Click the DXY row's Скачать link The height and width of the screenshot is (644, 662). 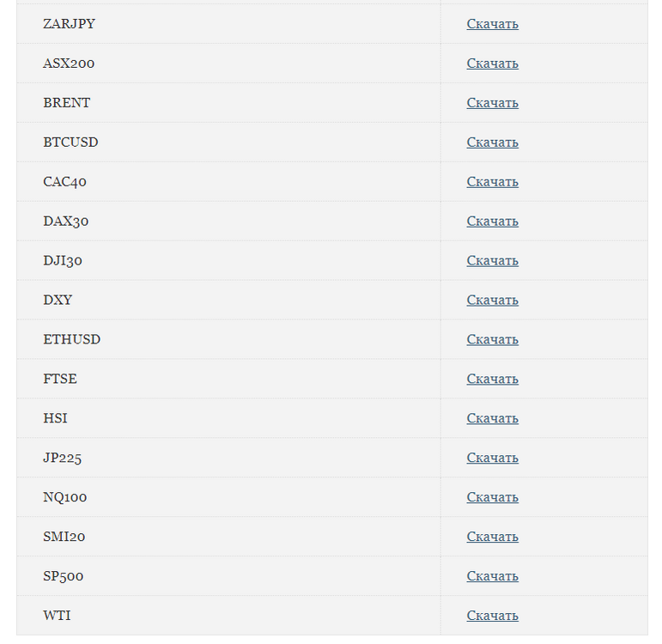coord(492,301)
